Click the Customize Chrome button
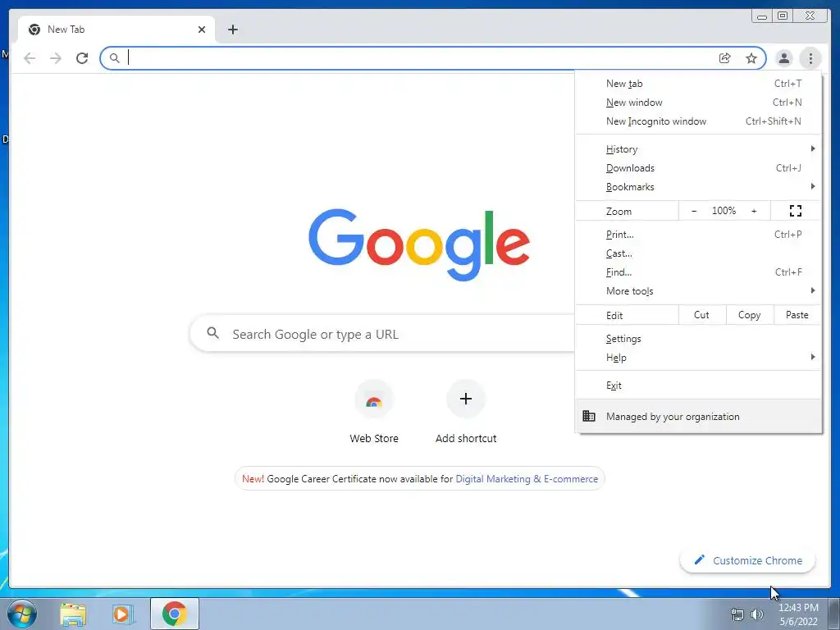Screen dimensions: 840x630 [747, 560]
